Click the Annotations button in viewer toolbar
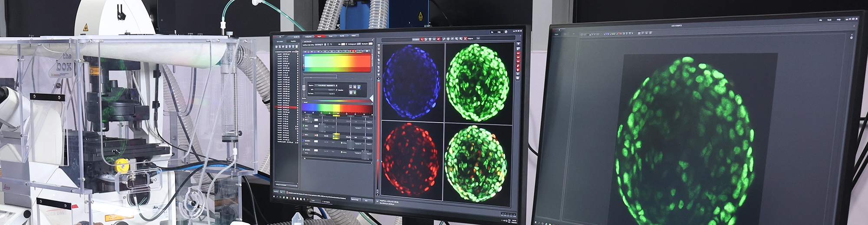The image size is (868, 225). pyautogui.click(x=416, y=39)
